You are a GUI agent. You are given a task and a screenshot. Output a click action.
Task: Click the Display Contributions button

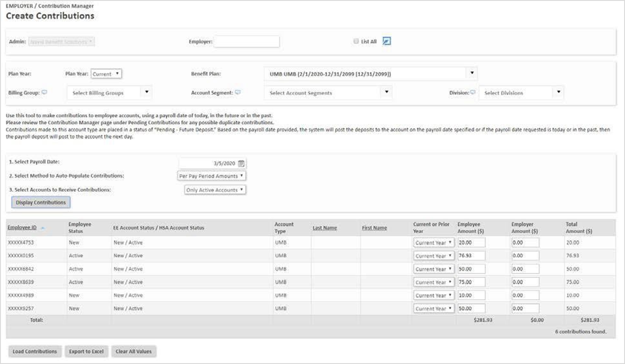pos(41,202)
